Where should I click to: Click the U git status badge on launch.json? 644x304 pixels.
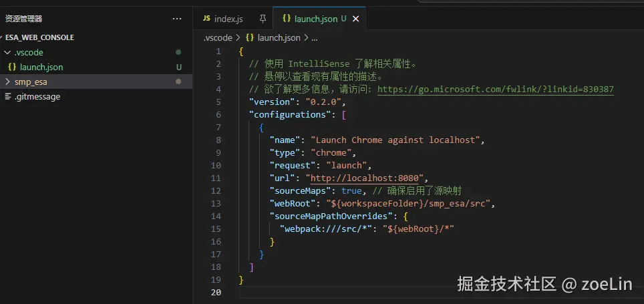click(x=178, y=67)
